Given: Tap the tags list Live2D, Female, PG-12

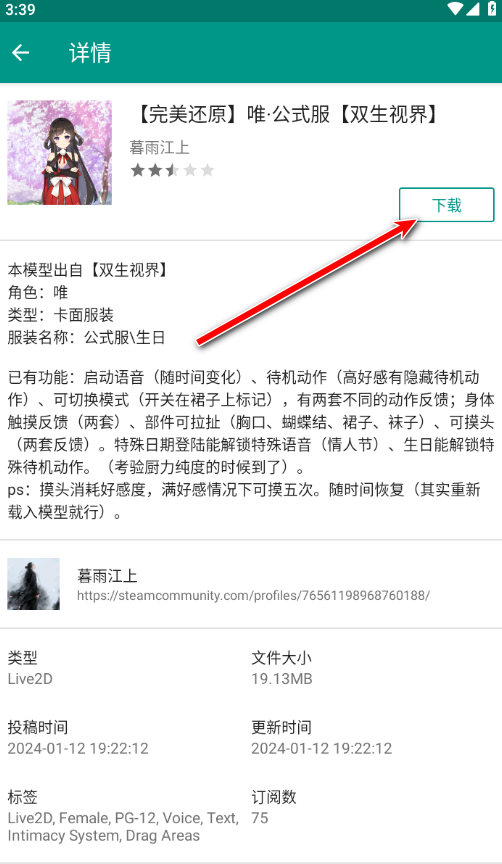Looking at the screenshot, I should click(123, 827).
